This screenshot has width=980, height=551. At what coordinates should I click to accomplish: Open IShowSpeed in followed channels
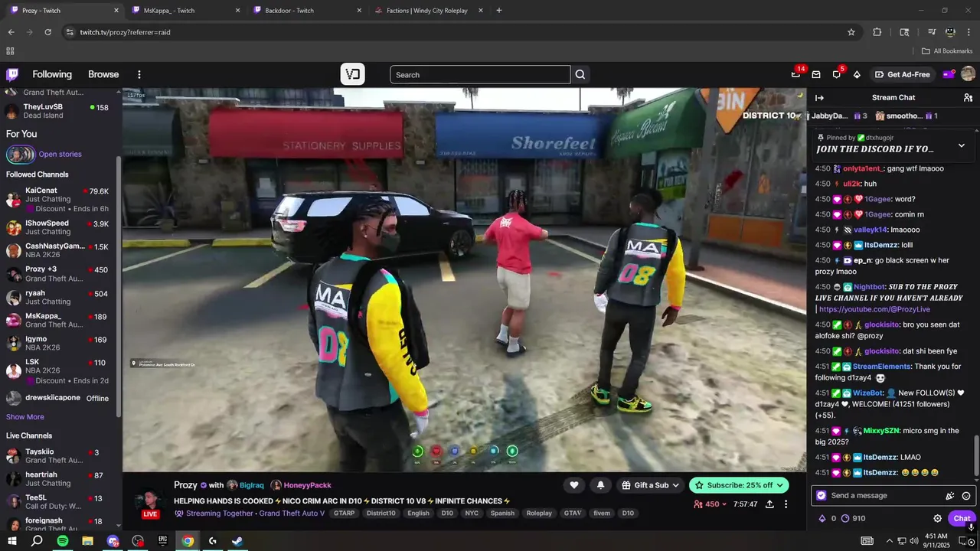[x=59, y=227]
